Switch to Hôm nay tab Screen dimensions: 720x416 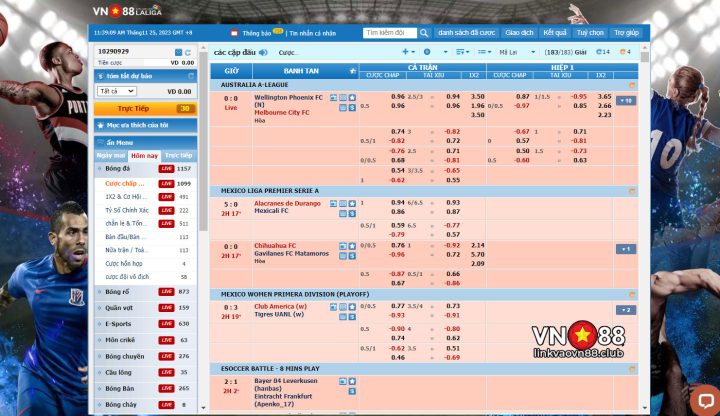(x=144, y=156)
